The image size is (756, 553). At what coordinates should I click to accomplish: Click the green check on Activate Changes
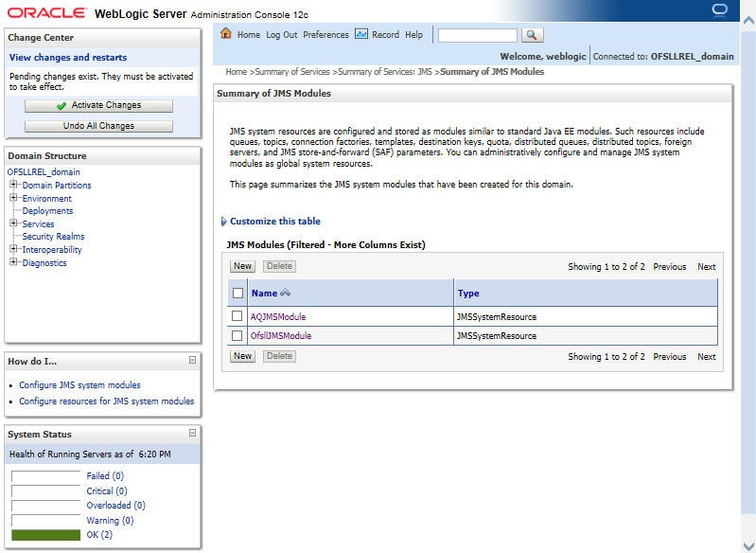[62, 106]
